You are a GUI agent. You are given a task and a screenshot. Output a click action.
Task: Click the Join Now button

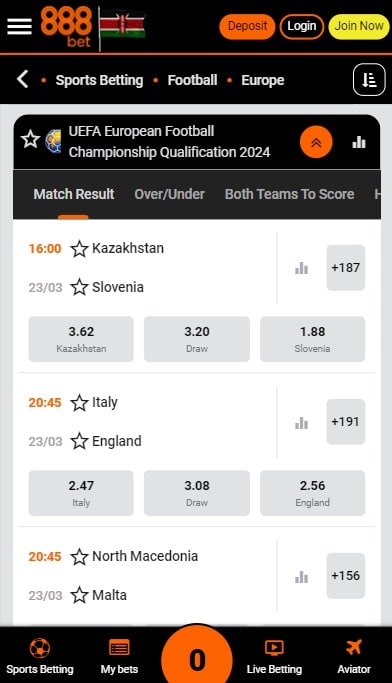[359, 26]
